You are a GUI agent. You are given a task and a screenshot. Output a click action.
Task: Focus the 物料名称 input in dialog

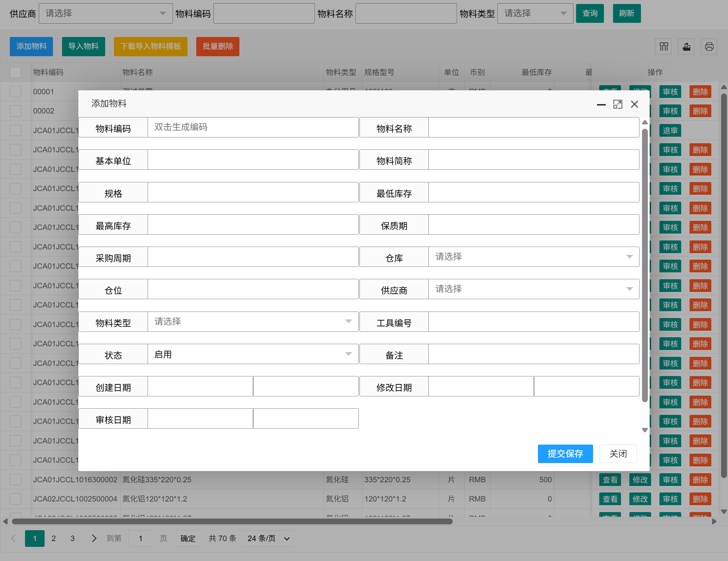tap(534, 127)
